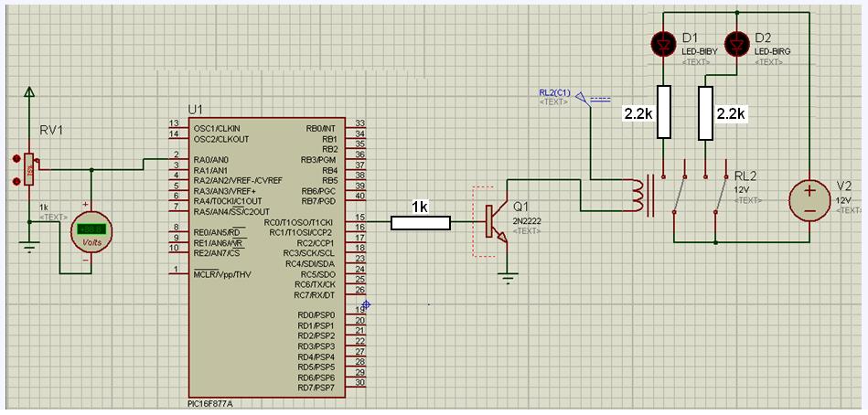Select the 1k base resistor
The height and width of the screenshot is (415, 868).
421,223
